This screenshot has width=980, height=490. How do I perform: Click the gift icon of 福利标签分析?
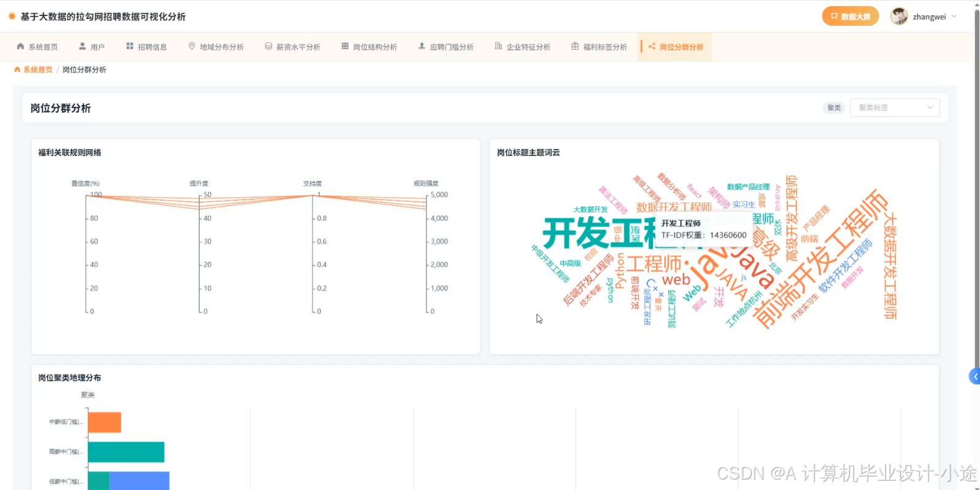pyautogui.click(x=575, y=46)
